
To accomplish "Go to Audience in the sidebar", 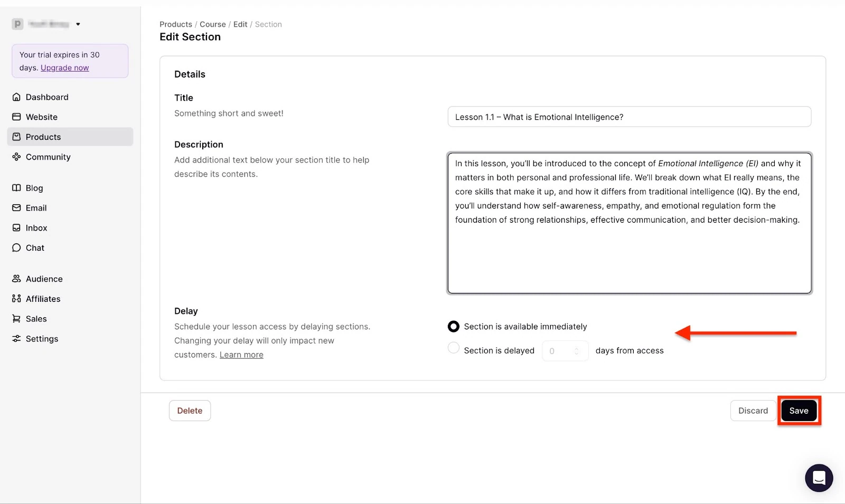I will [44, 279].
